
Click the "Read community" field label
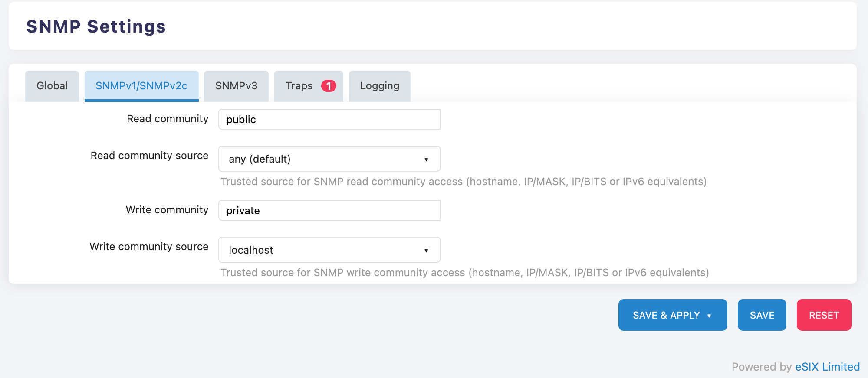(168, 119)
